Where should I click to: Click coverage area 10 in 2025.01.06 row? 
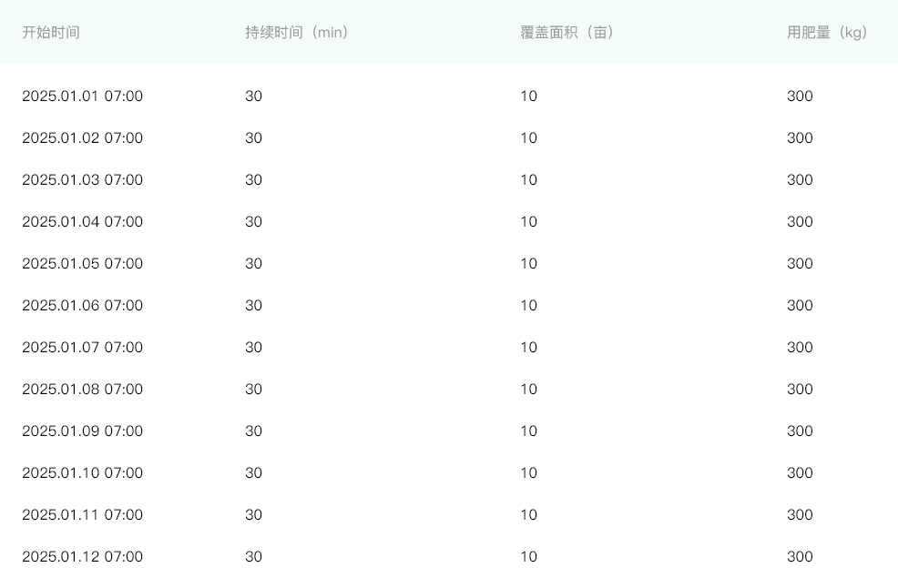tap(528, 305)
